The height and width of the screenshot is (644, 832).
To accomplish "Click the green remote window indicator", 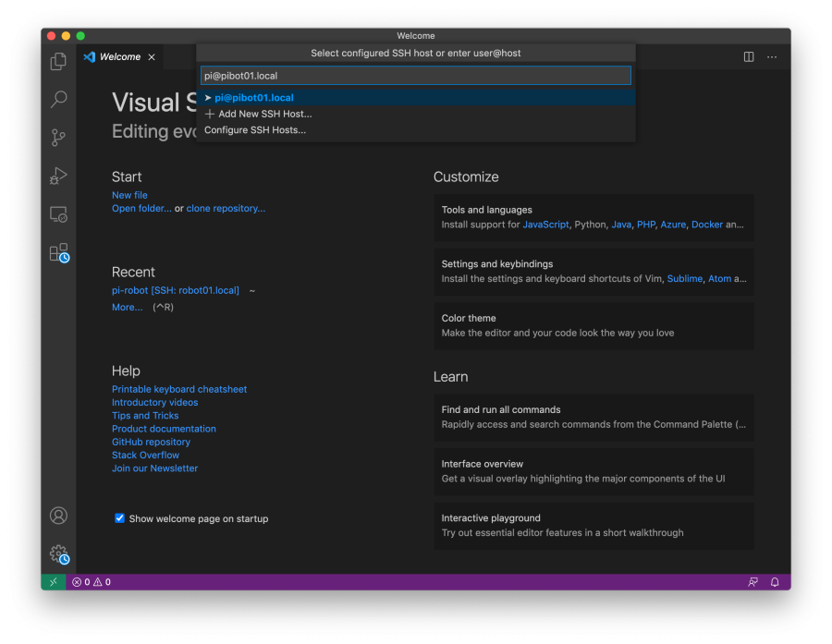I will (x=54, y=582).
